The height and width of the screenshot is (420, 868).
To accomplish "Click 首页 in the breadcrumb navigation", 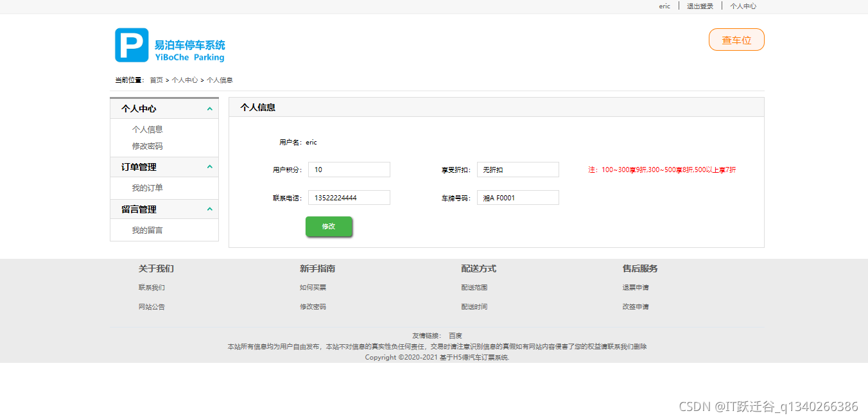I will 155,80.
